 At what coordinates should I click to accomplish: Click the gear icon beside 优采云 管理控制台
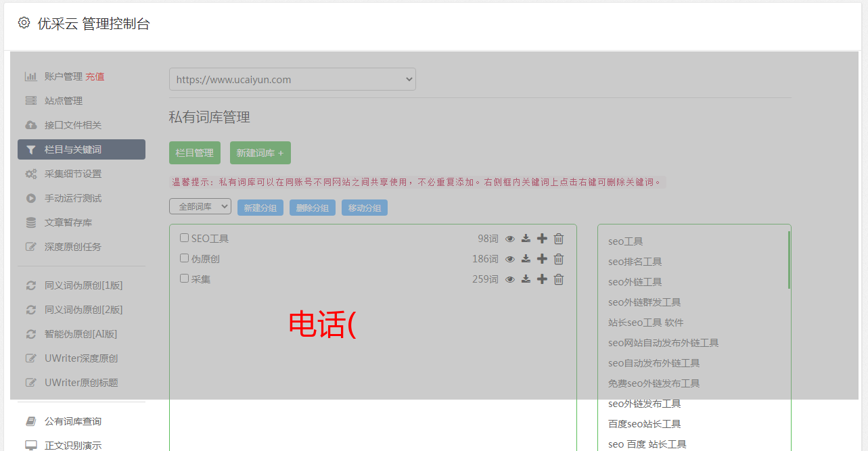point(24,23)
